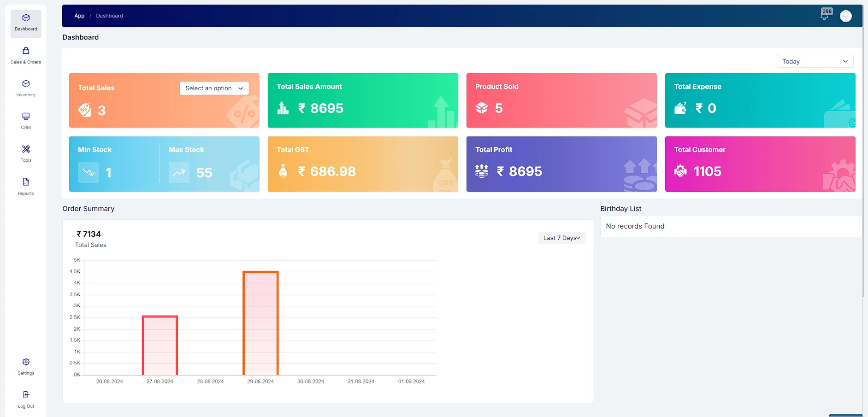
Task: Select the Tools sidebar icon
Action: (x=25, y=149)
